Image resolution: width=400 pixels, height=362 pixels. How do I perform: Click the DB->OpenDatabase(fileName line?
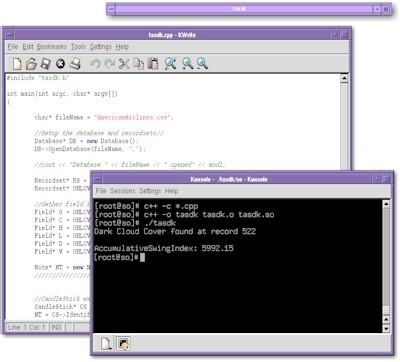(90, 149)
